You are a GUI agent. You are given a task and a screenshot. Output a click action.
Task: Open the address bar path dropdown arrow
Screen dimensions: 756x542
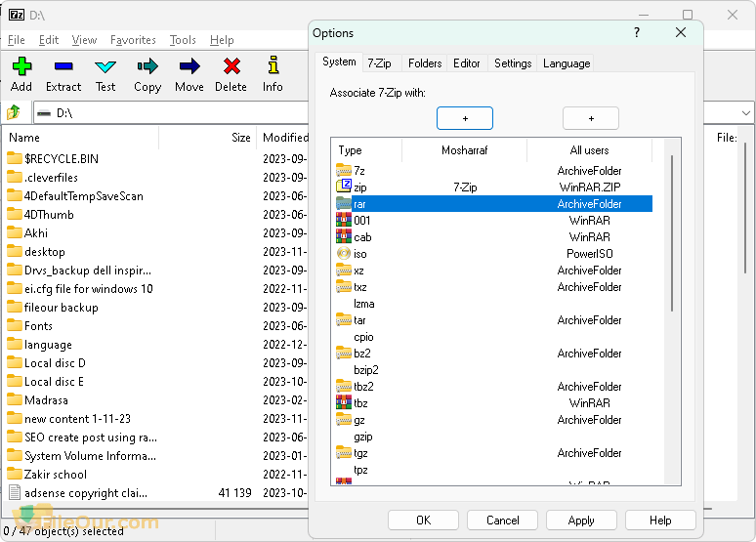pos(746,113)
